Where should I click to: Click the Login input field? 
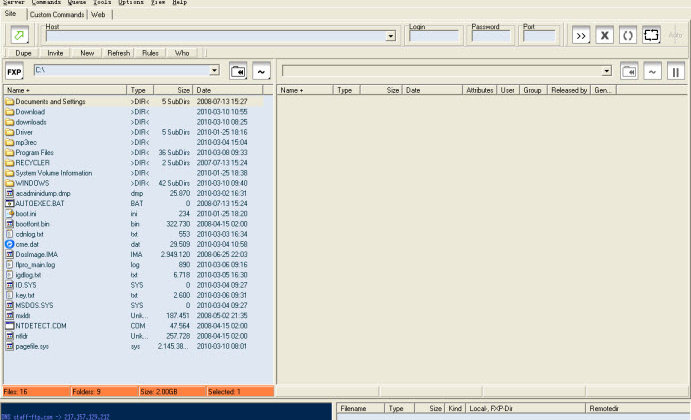coord(433,36)
